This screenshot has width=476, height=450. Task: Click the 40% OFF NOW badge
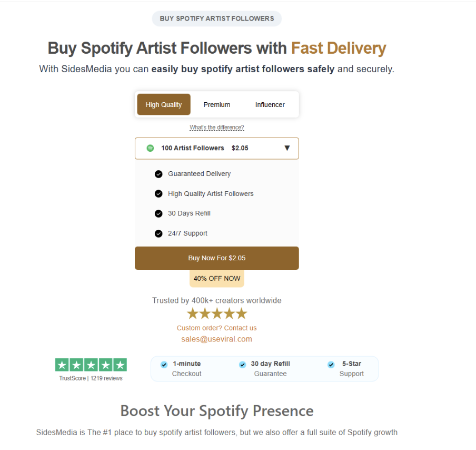[217, 279]
